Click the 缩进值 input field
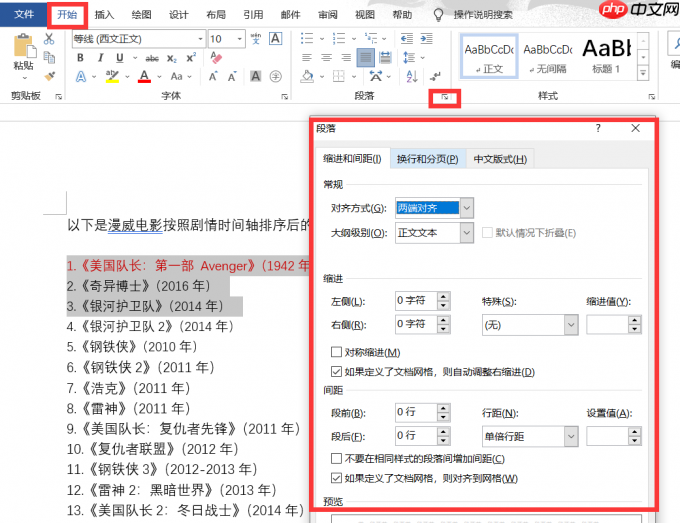The image size is (680, 523). pos(607,324)
